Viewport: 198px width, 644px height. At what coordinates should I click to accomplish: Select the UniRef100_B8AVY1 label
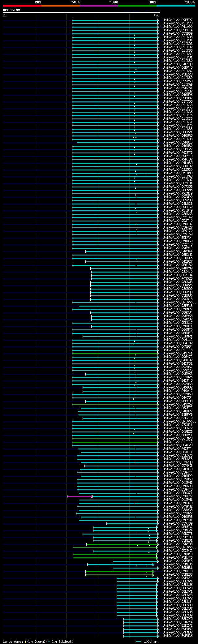click(x=178, y=435)
